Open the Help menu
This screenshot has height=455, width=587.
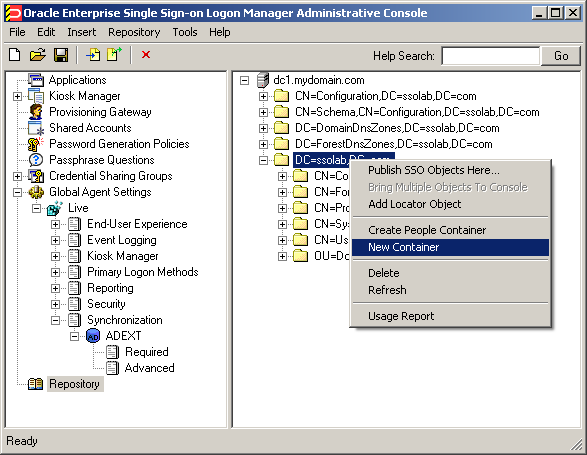pos(220,32)
